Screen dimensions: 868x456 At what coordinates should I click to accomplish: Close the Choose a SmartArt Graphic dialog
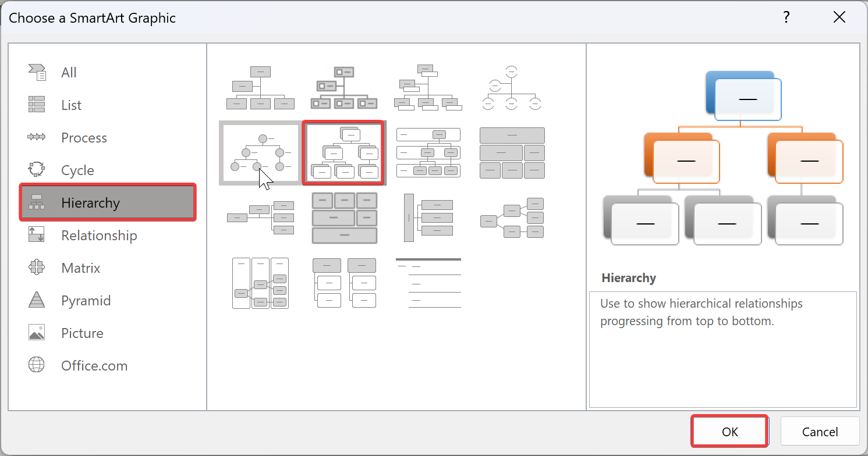click(x=839, y=17)
